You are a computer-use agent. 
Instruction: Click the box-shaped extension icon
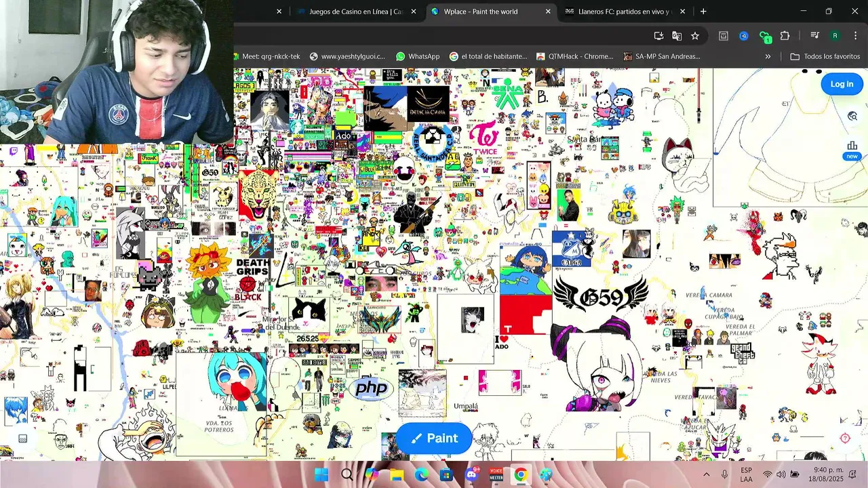click(x=724, y=36)
